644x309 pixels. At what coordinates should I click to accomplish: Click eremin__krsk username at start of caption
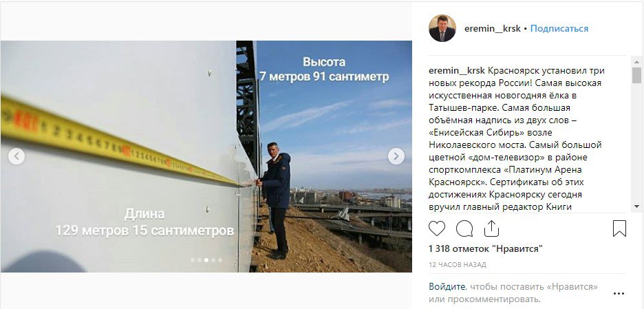457,70
